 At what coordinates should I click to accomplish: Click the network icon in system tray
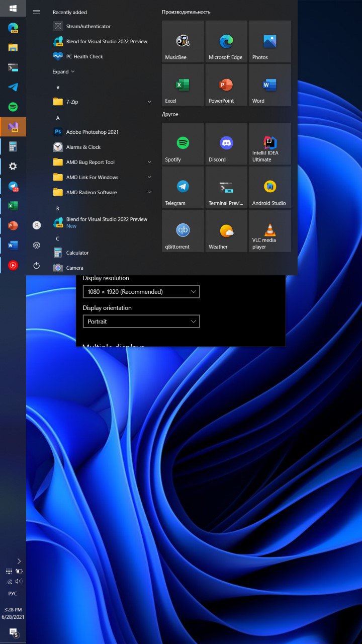point(9,582)
